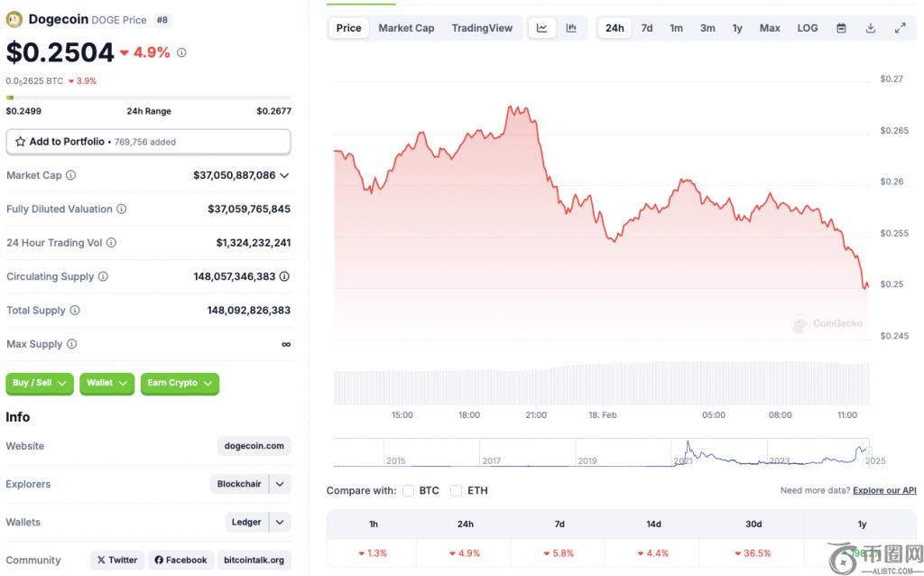The width and height of the screenshot is (924, 576).
Task: Expand chart to fullscreen
Action: coord(900,28)
